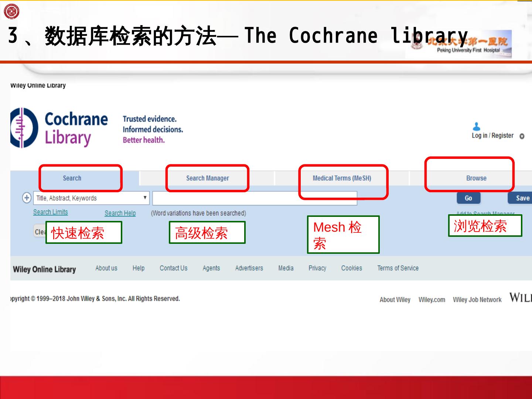
Task: Visit the Wiley.com link
Action: [432, 300]
